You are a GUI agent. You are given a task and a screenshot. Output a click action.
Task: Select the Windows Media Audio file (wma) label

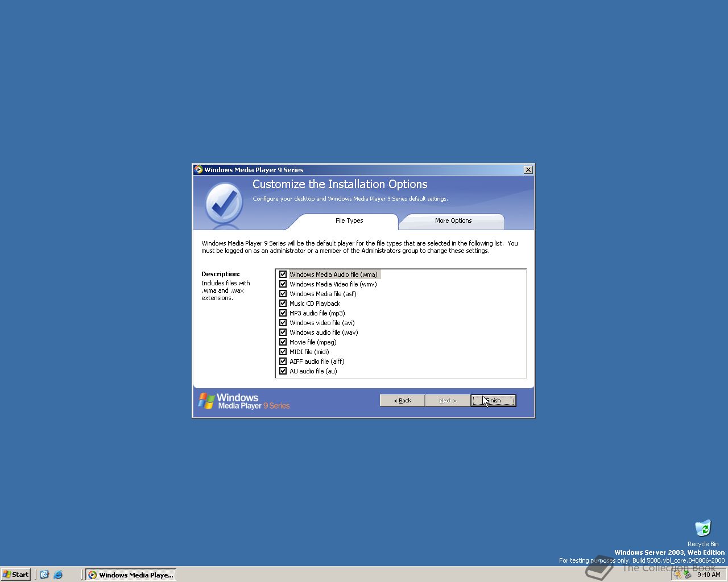click(333, 275)
